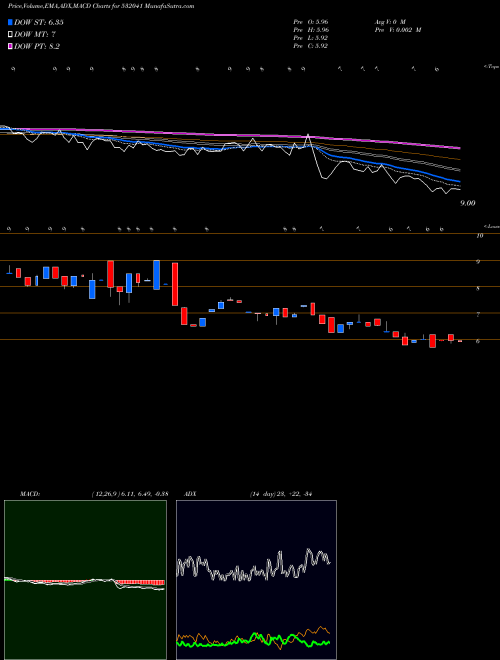Click the '<-Lows' marker label
The height and width of the screenshot is (660, 500).
click(x=491, y=226)
